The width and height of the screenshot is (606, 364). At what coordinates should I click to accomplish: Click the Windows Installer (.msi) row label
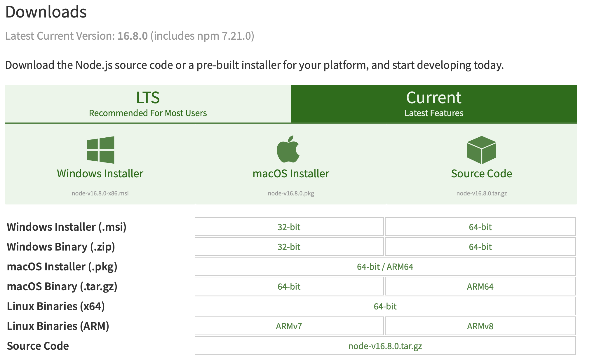click(x=67, y=227)
